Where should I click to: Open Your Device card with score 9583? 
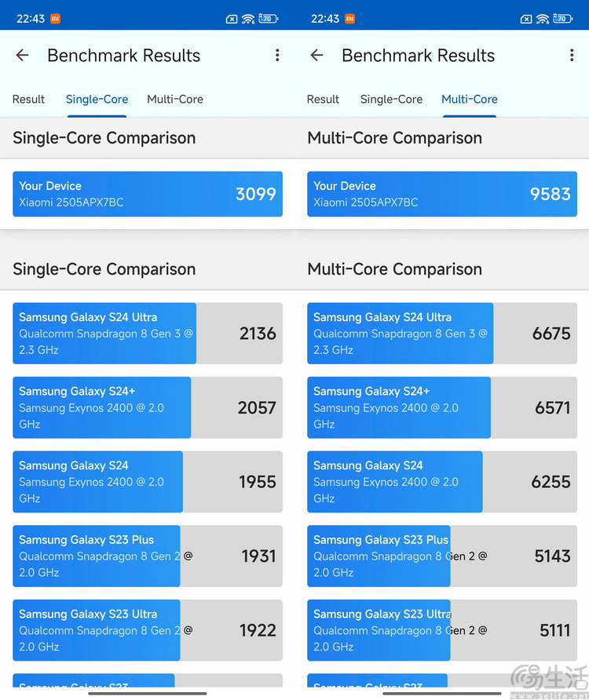[x=442, y=194]
